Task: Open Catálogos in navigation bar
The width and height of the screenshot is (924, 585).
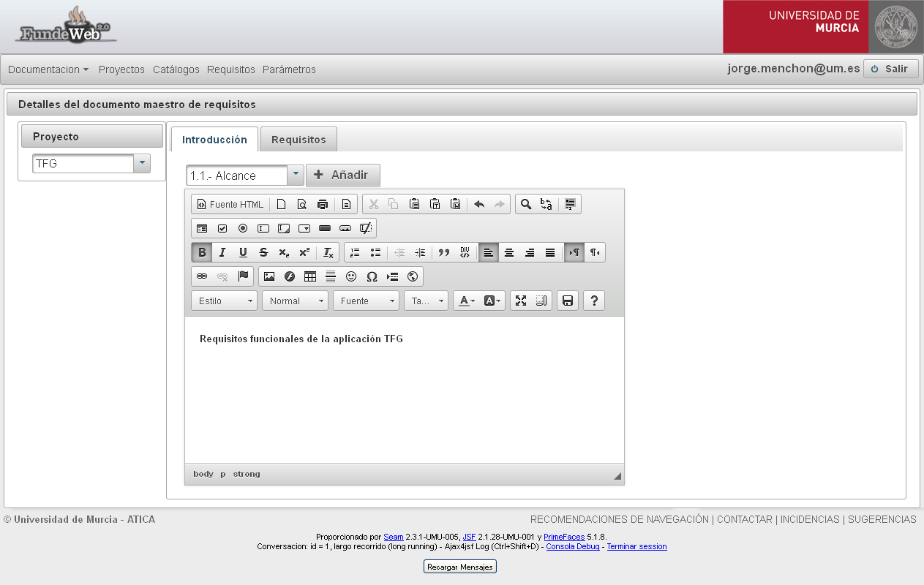Action: 176,69
